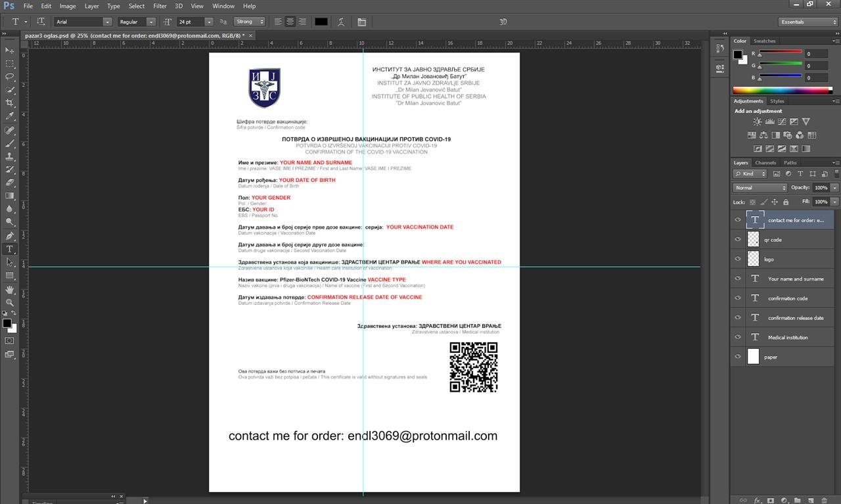Click the layer Opacity percentage field
The width and height of the screenshot is (841, 504).
click(821, 188)
